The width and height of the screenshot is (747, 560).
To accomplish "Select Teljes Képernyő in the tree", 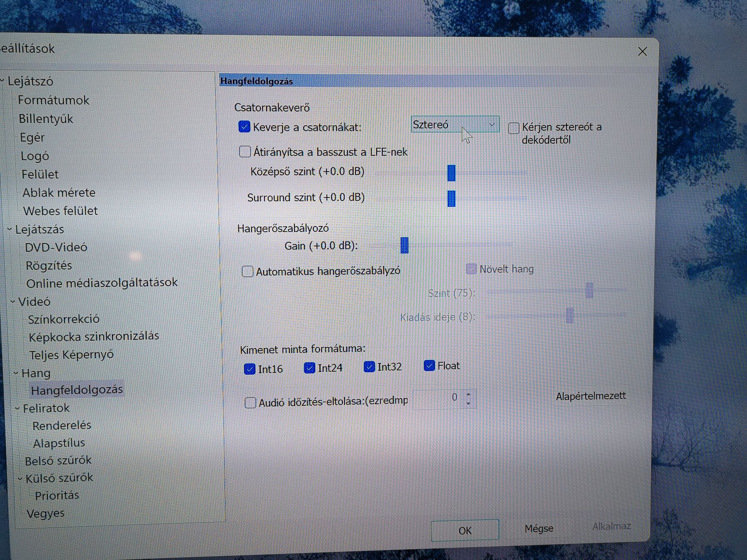I will (72, 355).
